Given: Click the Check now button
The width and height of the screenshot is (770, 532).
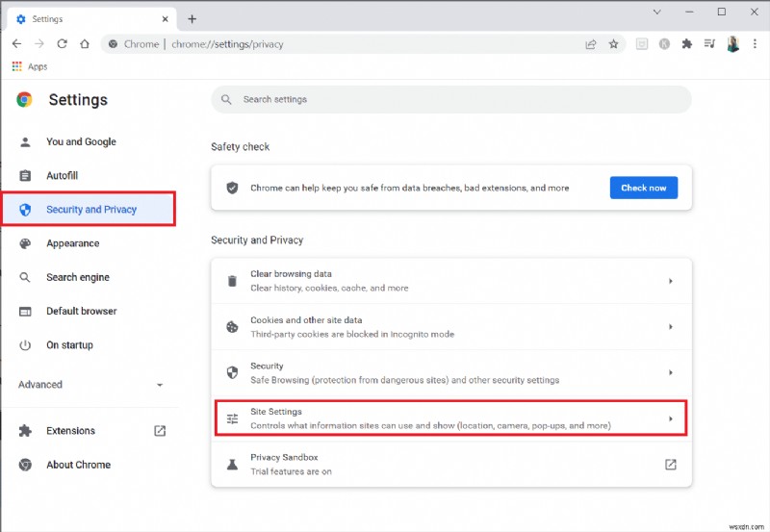Looking at the screenshot, I should (x=643, y=188).
